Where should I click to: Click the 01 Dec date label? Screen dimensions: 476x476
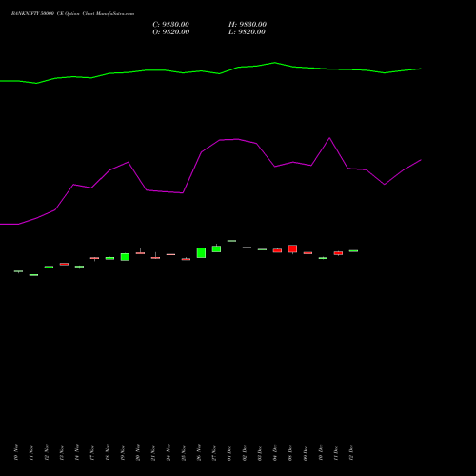click(x=229, y=452)
